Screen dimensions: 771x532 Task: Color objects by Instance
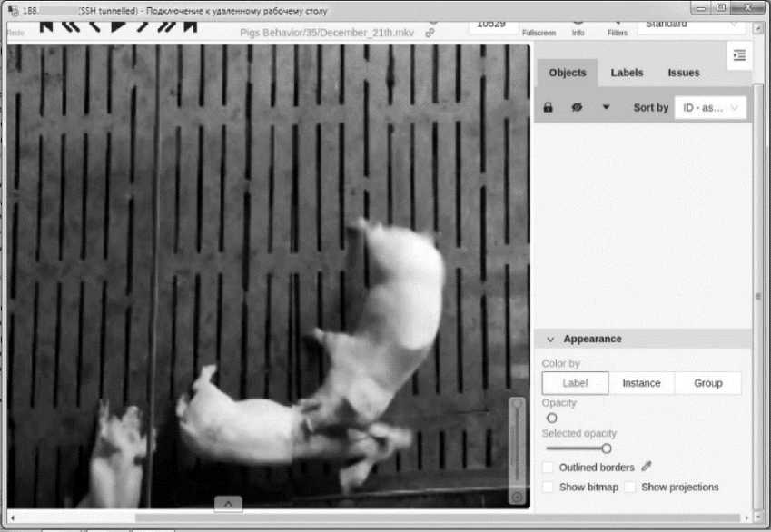[641, 383]
